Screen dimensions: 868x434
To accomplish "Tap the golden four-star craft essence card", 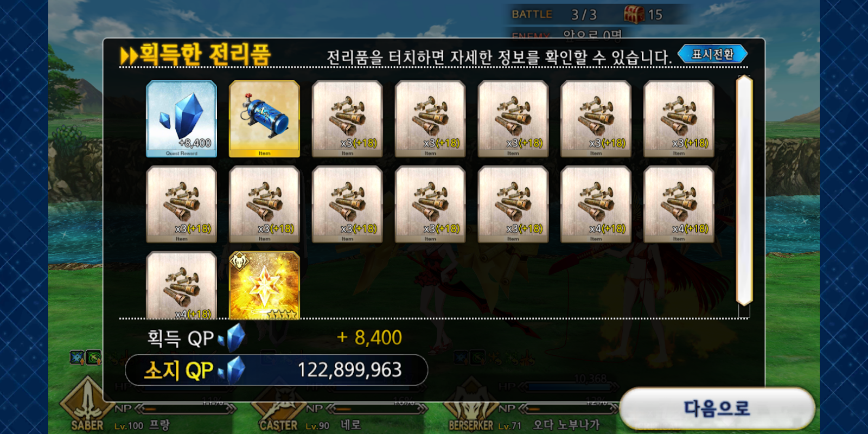I will 264,285.
